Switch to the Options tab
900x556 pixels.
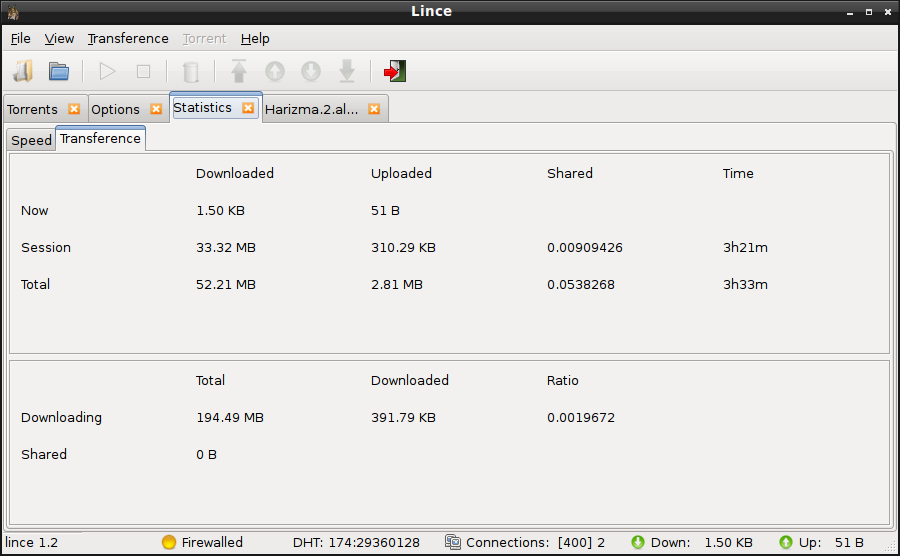[115, 109]
